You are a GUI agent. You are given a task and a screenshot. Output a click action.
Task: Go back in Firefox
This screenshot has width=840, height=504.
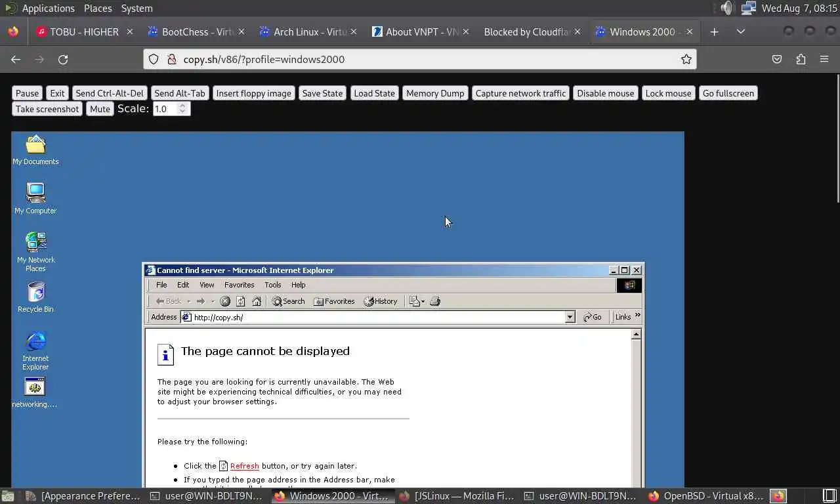pyautogui.click(x=16, y=59)
